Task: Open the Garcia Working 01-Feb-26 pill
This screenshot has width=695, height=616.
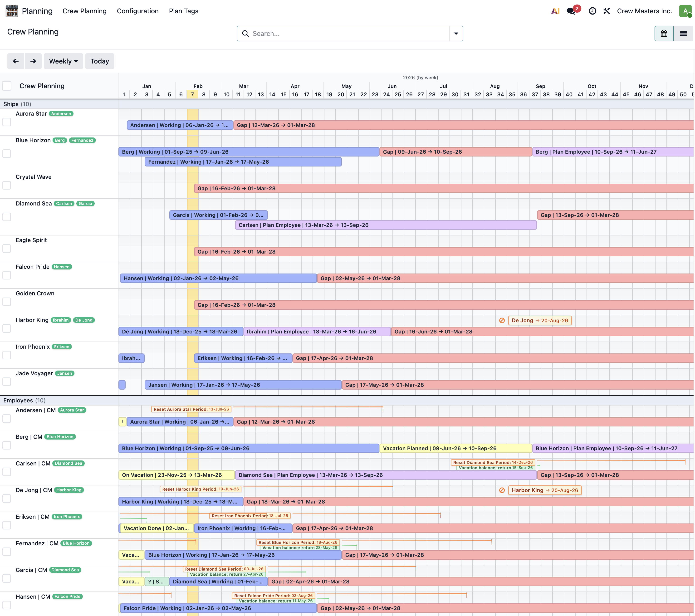Action: click(x=218, y=215)
